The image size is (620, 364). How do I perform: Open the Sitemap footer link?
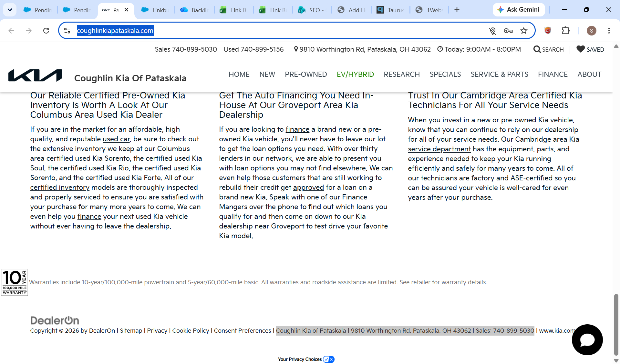coord(131,331)
